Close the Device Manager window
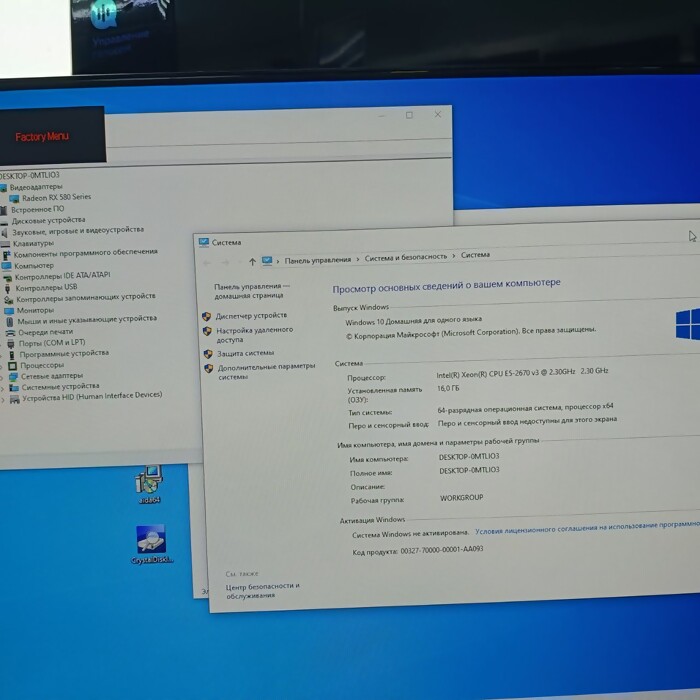The width and height of the screenshot is (700, 700). 438,115
